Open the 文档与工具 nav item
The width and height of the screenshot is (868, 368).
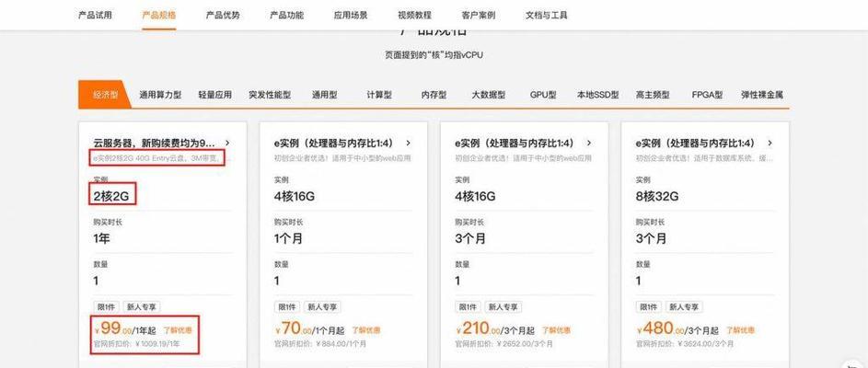click(546, 16)
